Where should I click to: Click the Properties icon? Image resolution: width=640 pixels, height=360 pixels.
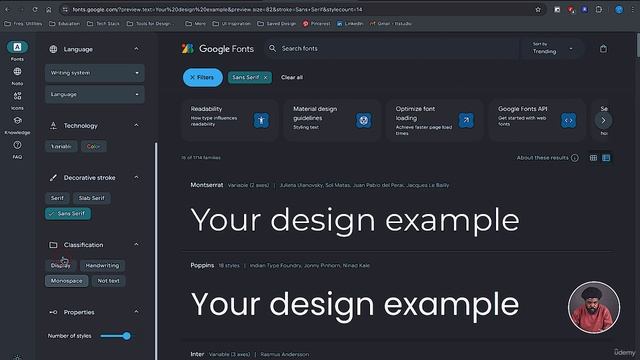pyautogui.click(x=53, y=312)
